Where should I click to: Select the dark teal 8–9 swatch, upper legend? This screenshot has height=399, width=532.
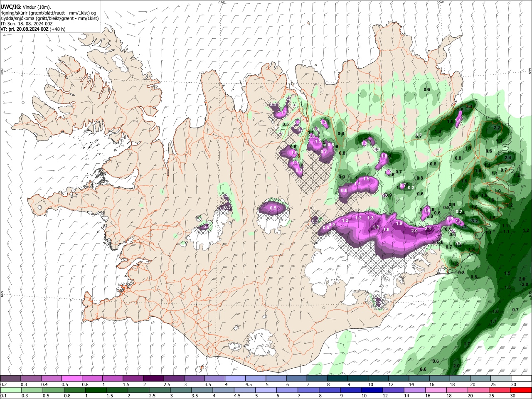point(337,378)
